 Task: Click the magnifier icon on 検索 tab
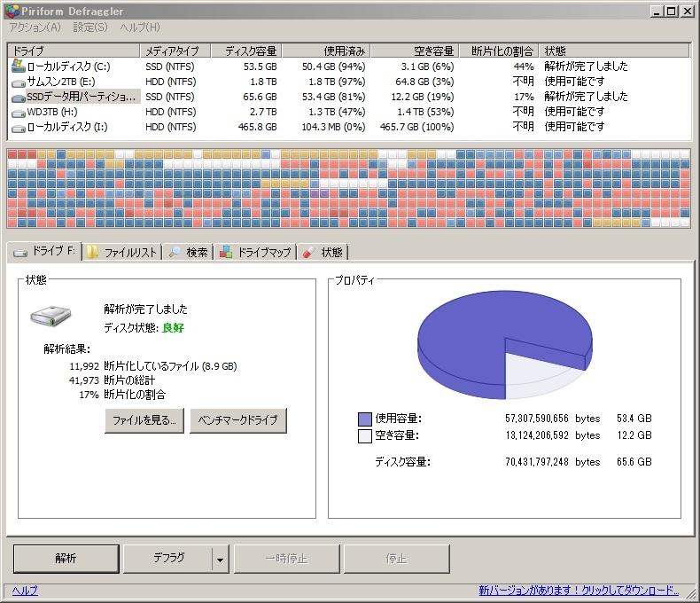coord(175,252)
